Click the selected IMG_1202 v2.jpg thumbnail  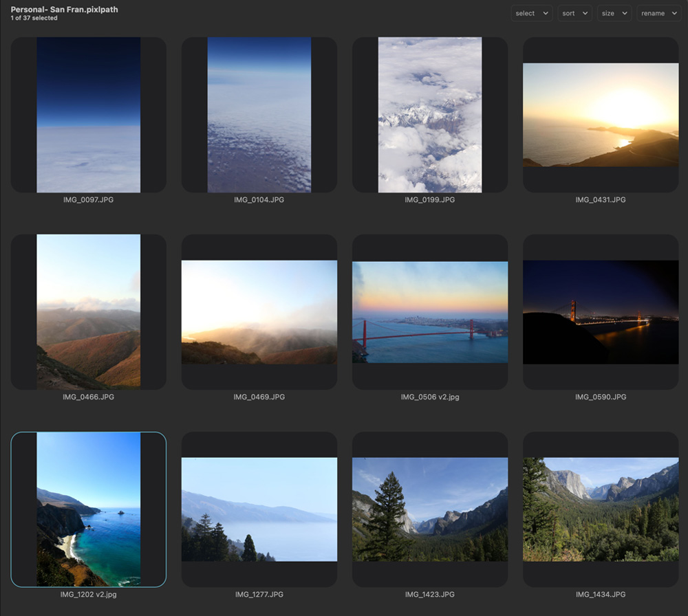tap(89, 509)
